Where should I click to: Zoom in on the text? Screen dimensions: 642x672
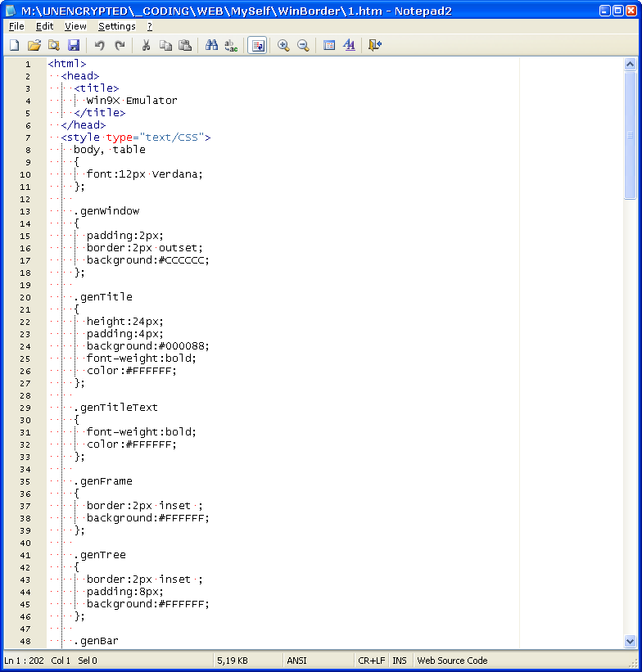(283, 45)
